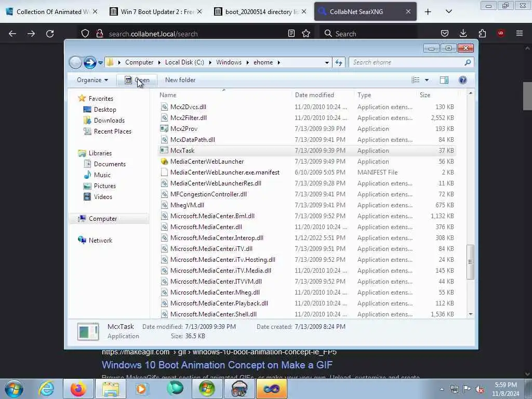532x399 pixels.
Task: Toggle the preview pane button
Action: (444, 80)
